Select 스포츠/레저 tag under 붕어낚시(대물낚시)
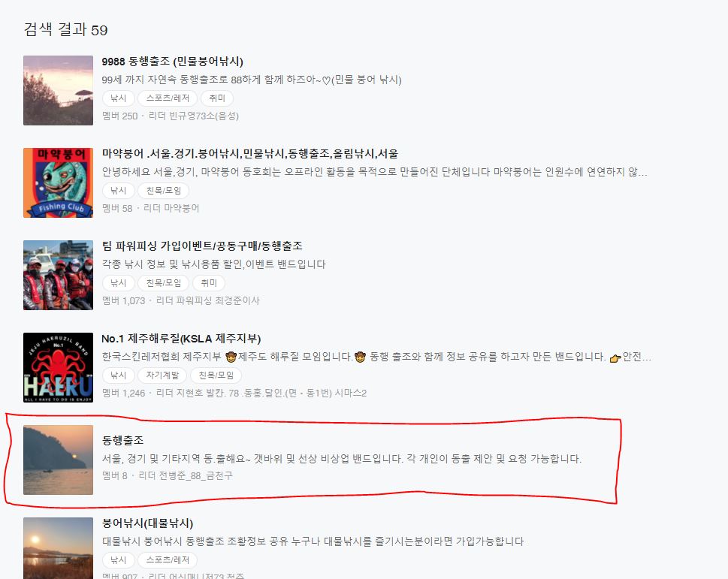728x579 pixels. [x=168, y=559]
